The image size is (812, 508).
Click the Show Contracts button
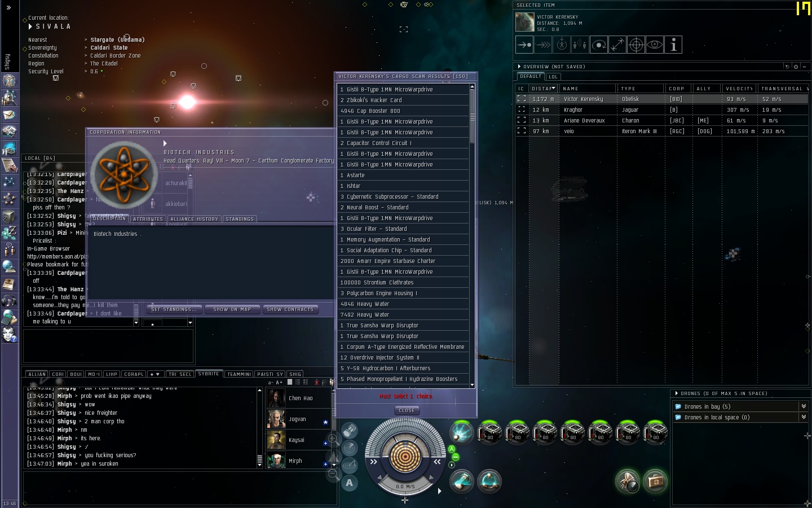(290, 309)
